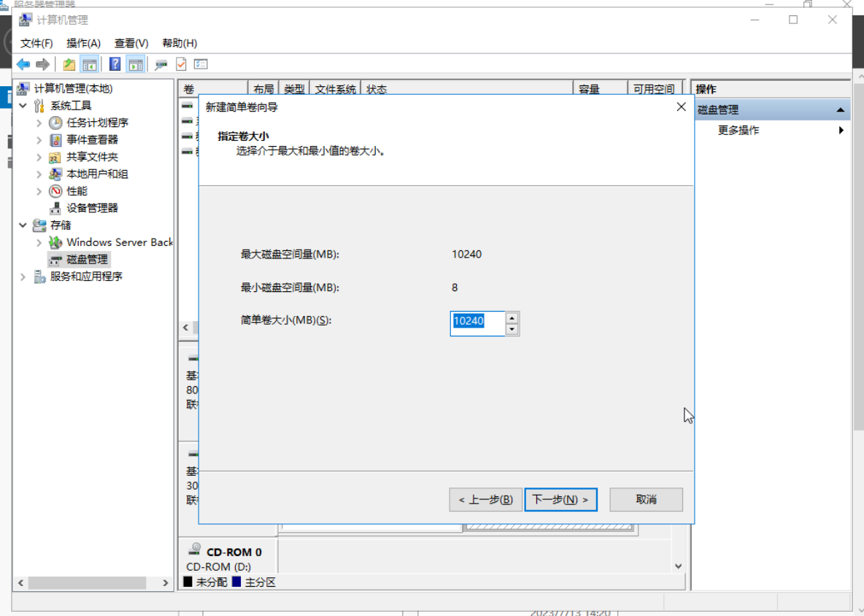Click the Performance icon in tree
864x616 pixels.
tap(55, 191)
